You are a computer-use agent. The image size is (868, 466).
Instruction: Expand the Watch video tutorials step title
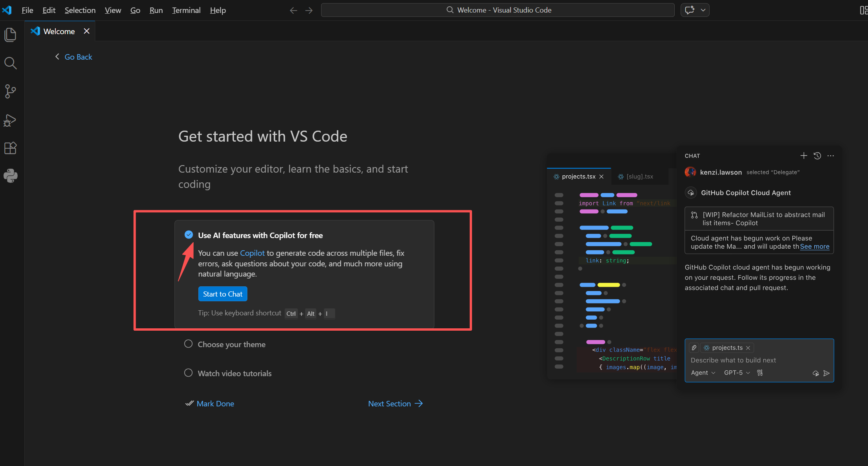235,373
